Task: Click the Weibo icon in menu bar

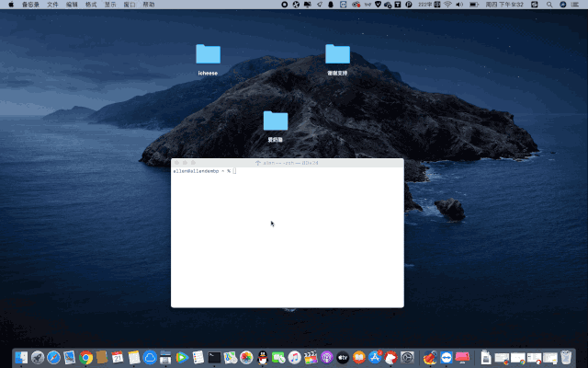Action: pyautogui.click(x=356, y=5)
